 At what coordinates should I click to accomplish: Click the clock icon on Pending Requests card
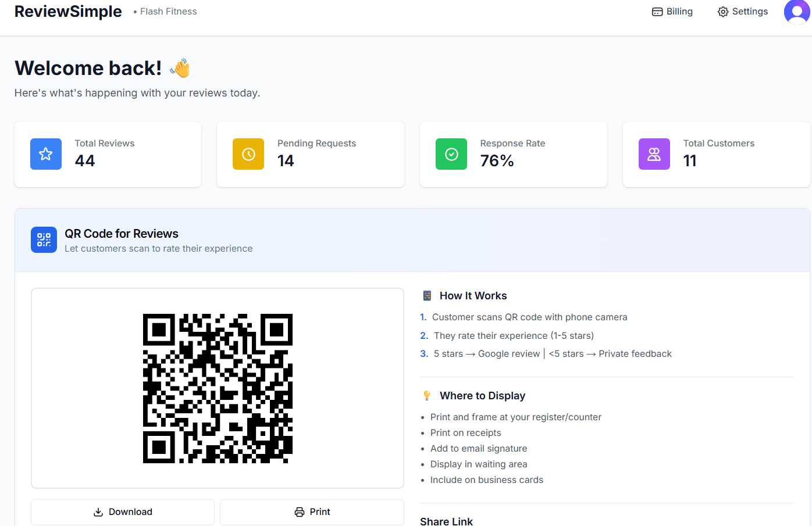(248, 154)
